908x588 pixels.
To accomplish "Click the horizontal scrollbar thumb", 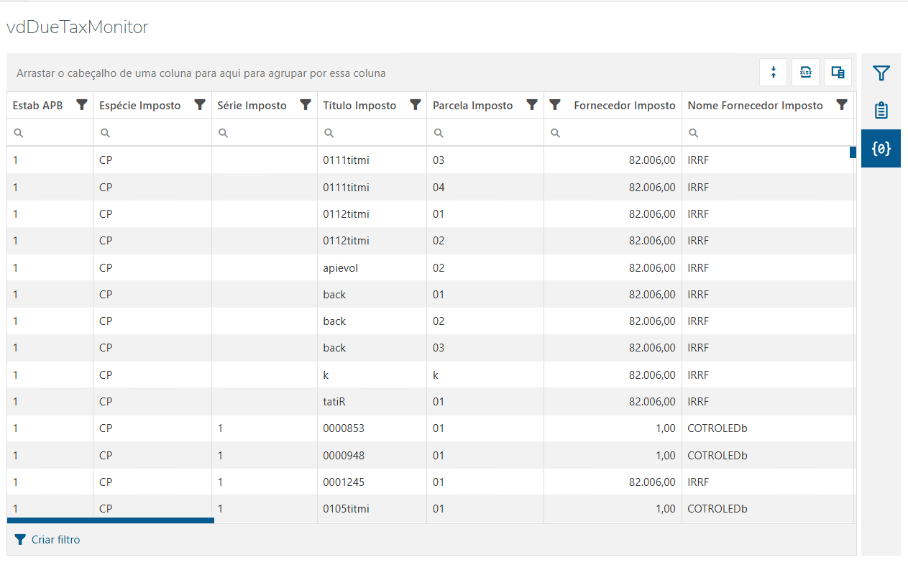I will point(111,520).
